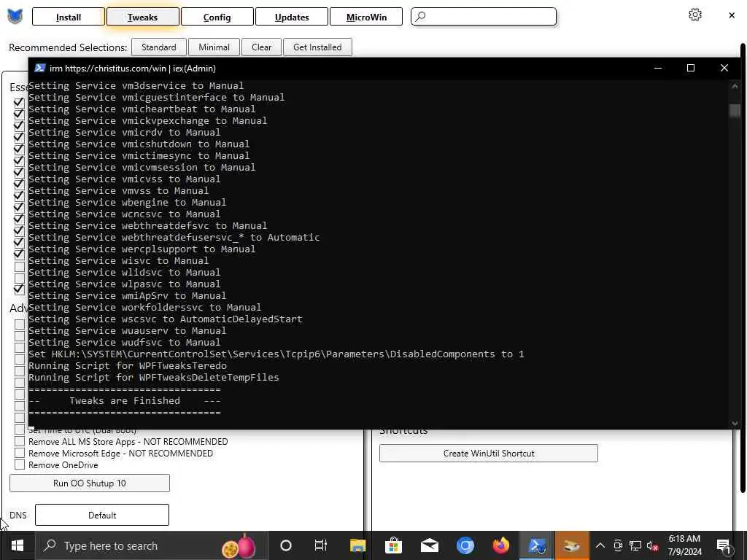
Task: Click the magnifier icon in WinUtil search
Action: pyautogui.click(x=420, y=17)
